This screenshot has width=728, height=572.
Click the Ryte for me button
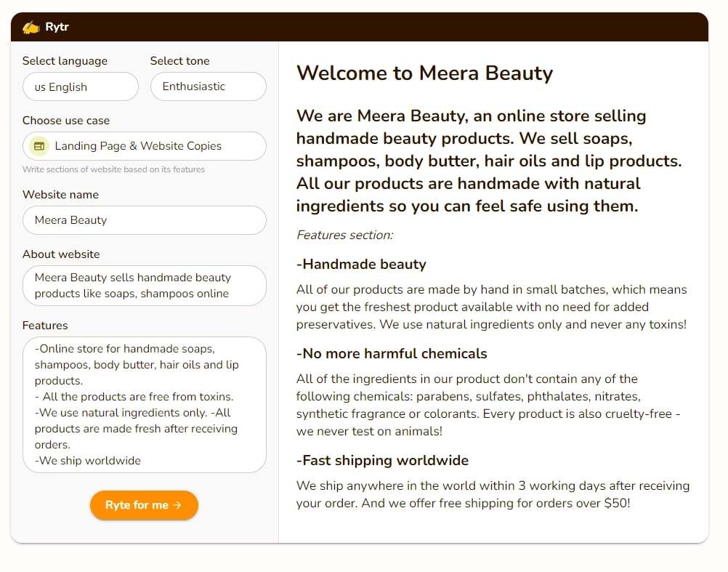coord(145,505)
